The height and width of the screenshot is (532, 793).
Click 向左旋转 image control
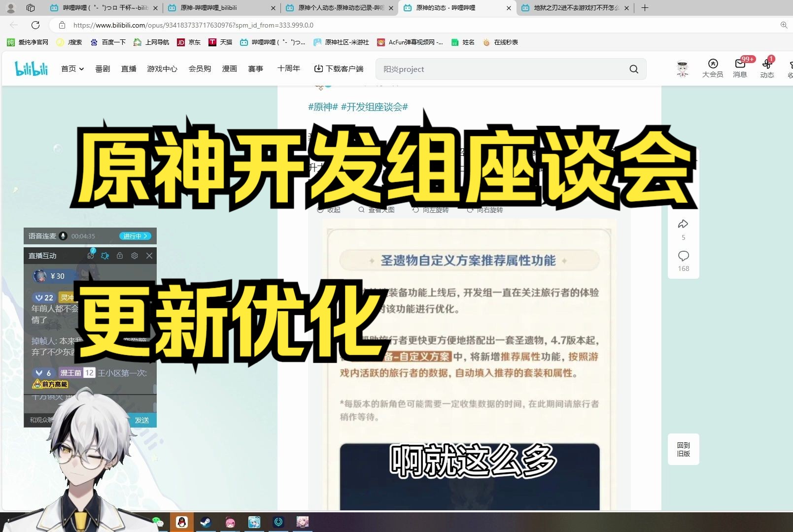coord(430,210)
